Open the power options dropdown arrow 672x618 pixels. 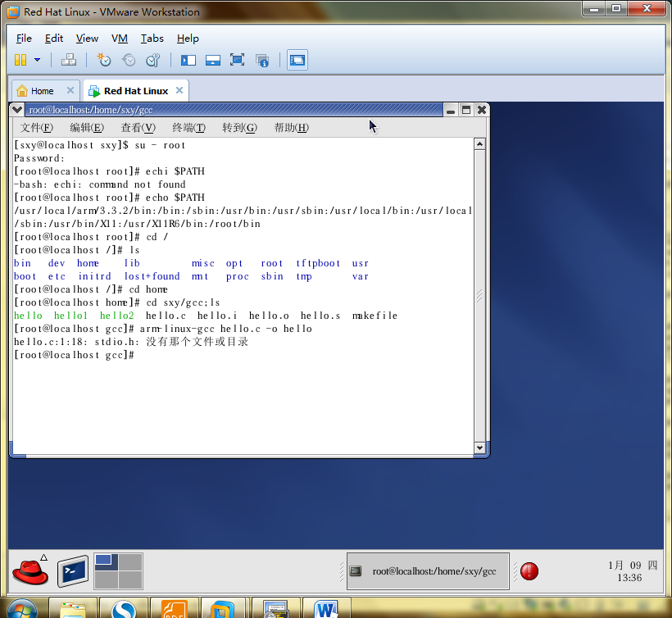tap(37, 60)
